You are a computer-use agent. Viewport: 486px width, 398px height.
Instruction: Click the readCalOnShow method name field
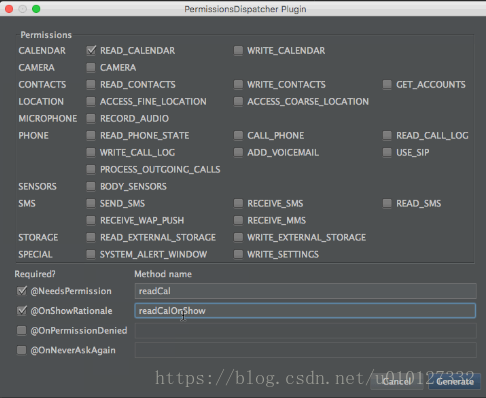(x=305, y=311)
